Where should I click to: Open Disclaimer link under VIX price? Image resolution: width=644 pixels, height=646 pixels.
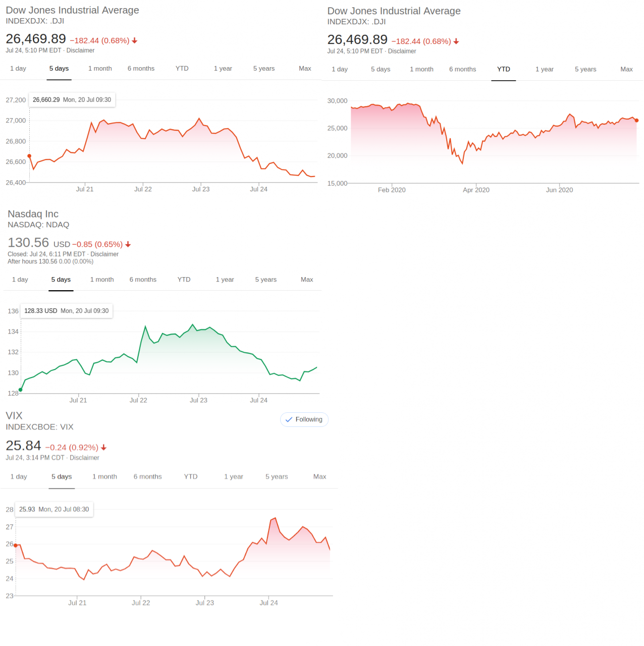click(84, 458)
